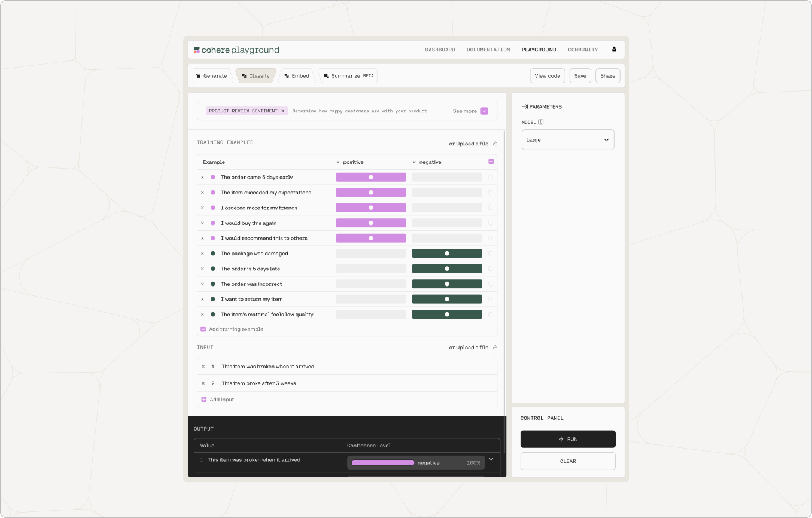Click the Value column header in output
812x518 pixels.
click(x=207, y=446)
